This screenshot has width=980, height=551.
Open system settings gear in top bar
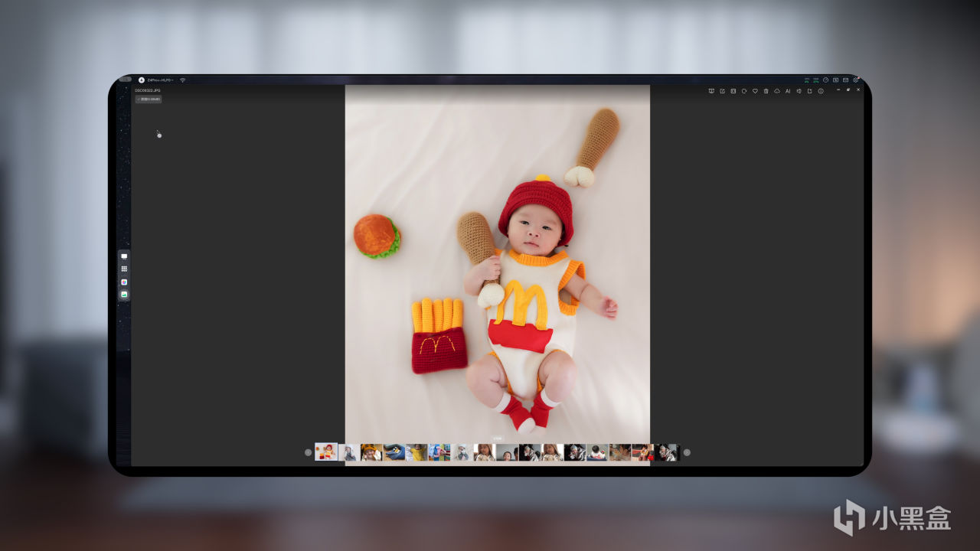click(x=856, y=80)
